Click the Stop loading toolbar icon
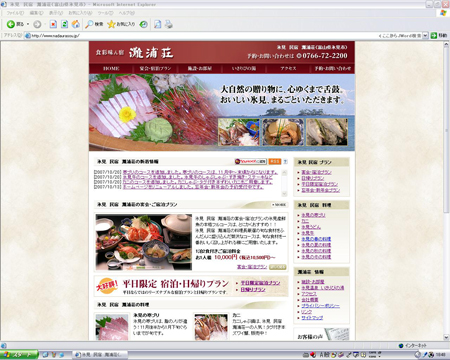450x360 pixels. point(53,24)
